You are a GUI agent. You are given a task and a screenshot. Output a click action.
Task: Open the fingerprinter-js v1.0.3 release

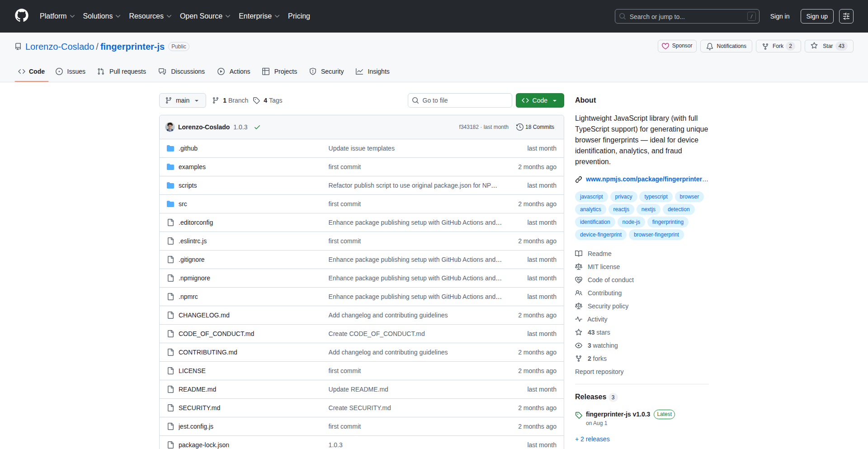(618, 414)
